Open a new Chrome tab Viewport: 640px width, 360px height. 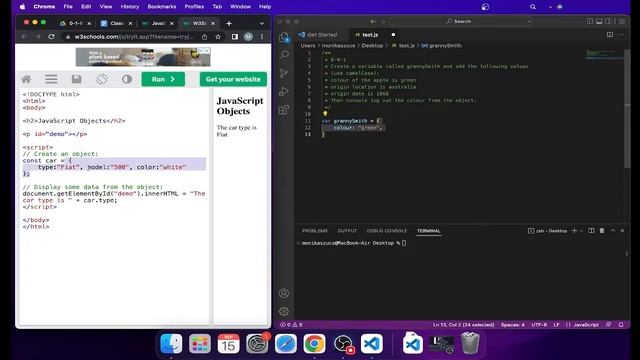[x=229, y=24]
